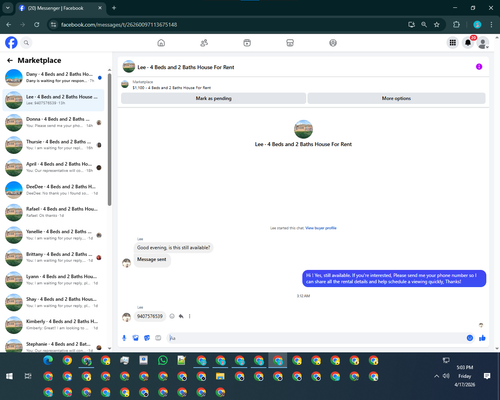Open the Marketplace storefront icon in navigation

click(x=290, y=43)
